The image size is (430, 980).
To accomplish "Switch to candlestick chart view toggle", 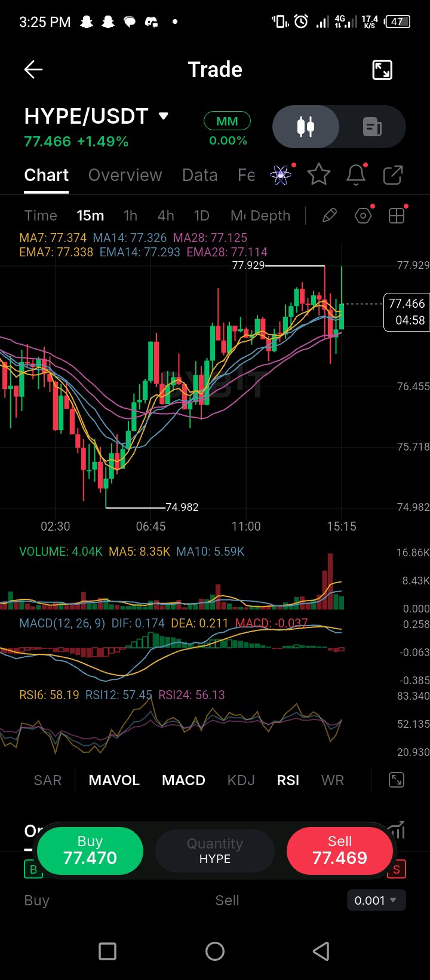I will 306,127.
